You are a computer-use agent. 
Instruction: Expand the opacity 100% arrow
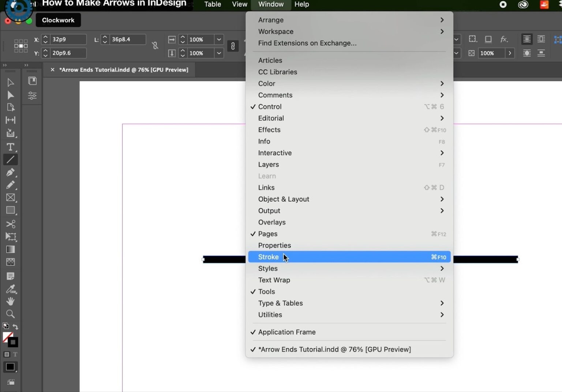coord(510,53)
